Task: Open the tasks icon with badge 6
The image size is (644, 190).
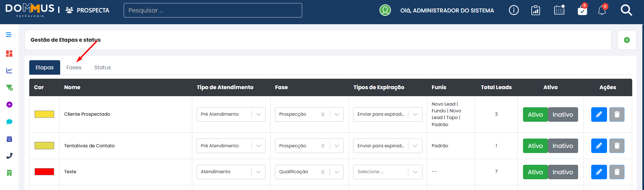Action: coord(582,10)
